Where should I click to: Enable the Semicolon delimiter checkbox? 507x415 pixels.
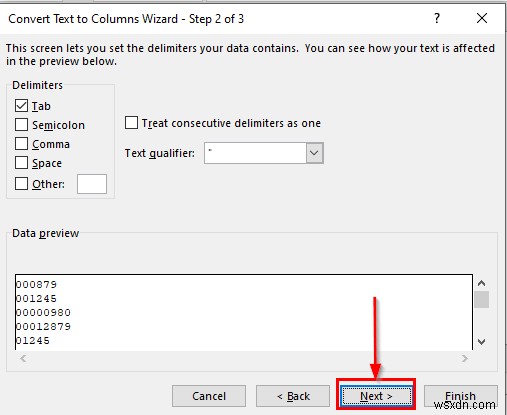point(21,125)
